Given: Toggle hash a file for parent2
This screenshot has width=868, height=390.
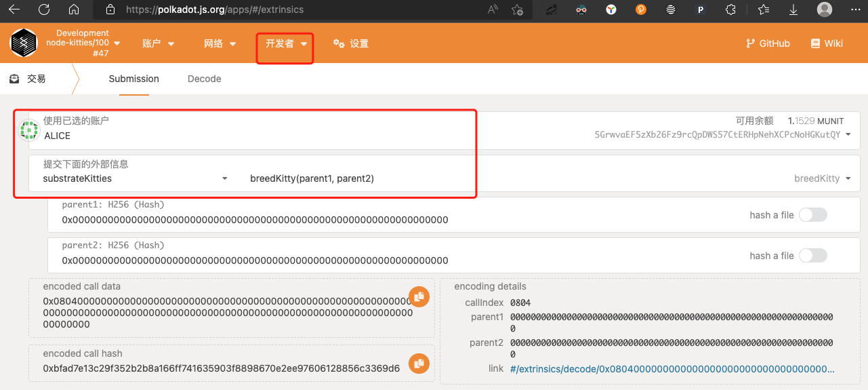Looking at the screenshot, I should pyautogui.click(x=812, y=256).
